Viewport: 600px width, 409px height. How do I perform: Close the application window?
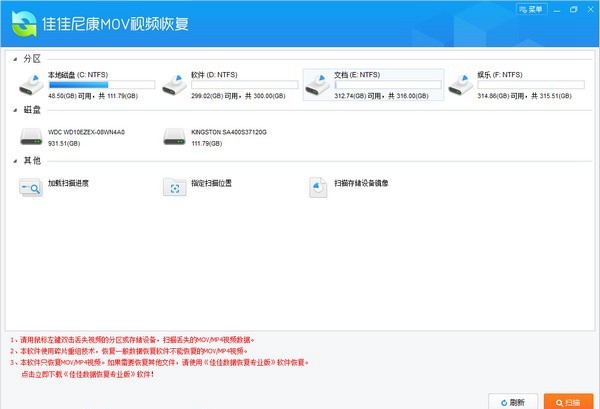point(590,10)
